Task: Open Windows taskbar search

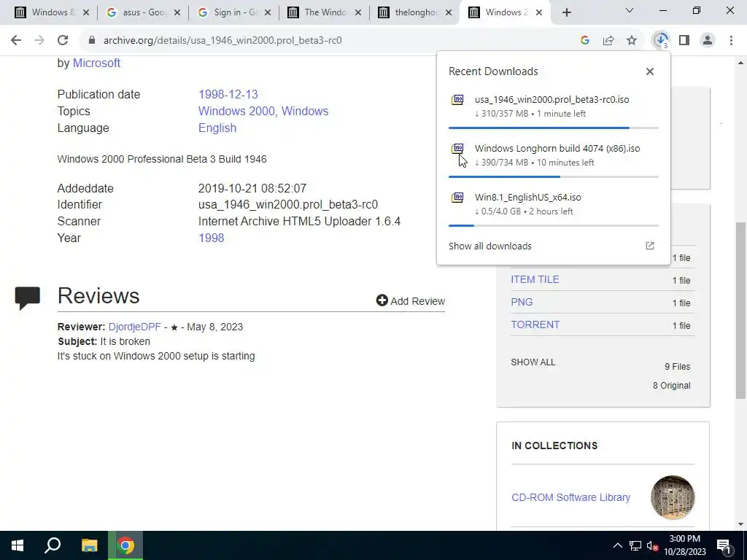Action: coord(53,545)
